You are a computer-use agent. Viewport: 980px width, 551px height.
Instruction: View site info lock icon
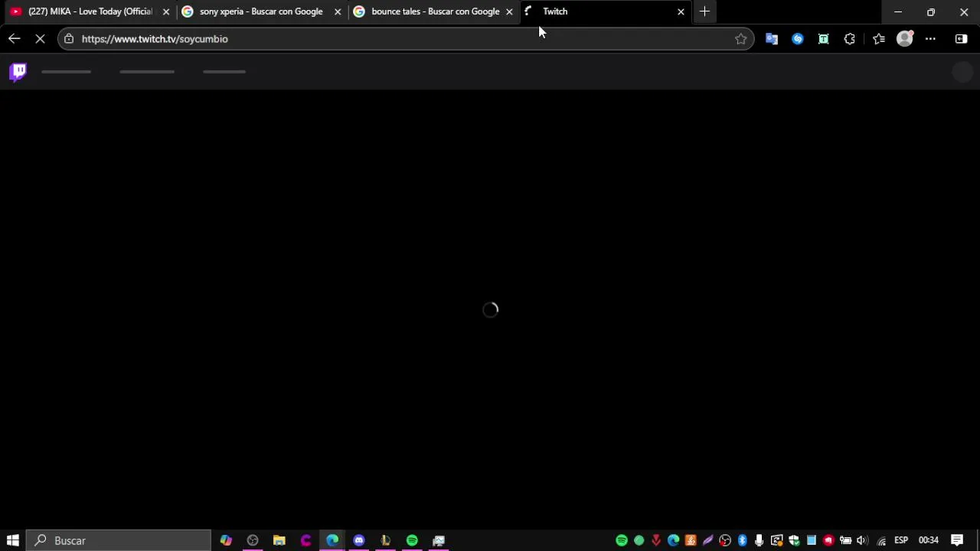tap(69, 39)
